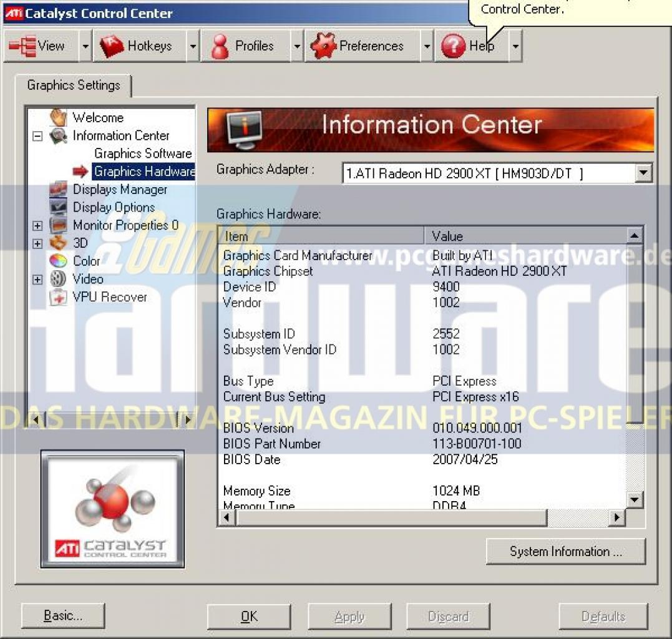Click the 3D tree icon

point(58,243)
